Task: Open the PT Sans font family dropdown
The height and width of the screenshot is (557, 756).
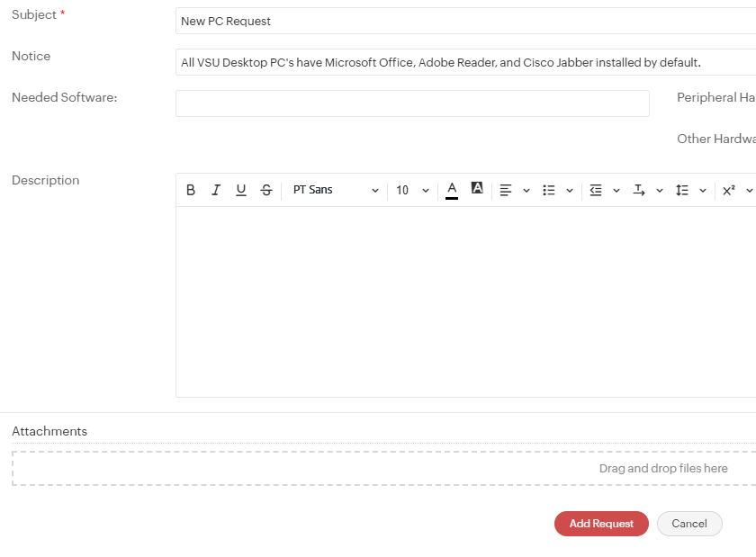Action: 335,189
